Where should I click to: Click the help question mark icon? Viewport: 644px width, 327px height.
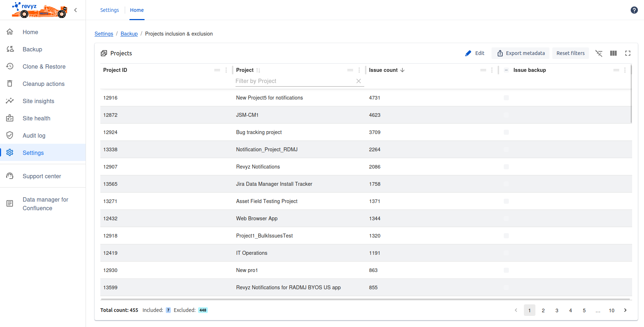click(x=634, y=10)
